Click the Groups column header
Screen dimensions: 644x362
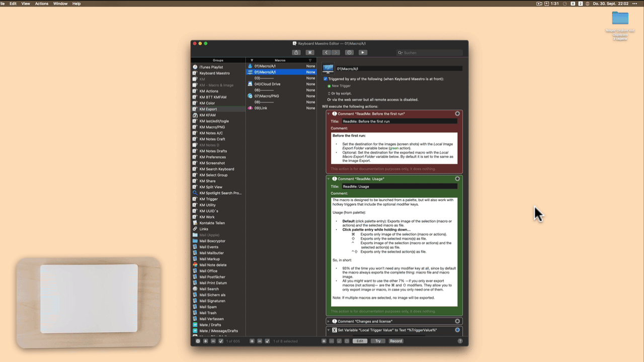(218, 60)
